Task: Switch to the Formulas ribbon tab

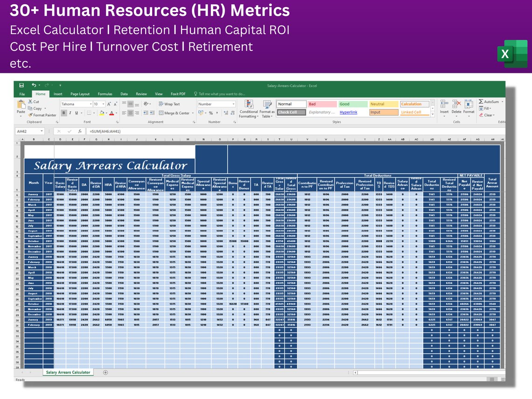Action: [x=105, y=93]
